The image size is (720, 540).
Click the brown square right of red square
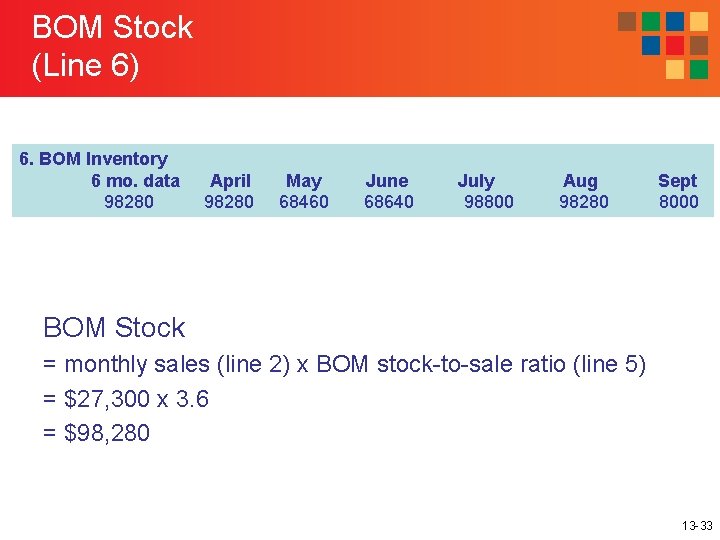coord(699,45)
